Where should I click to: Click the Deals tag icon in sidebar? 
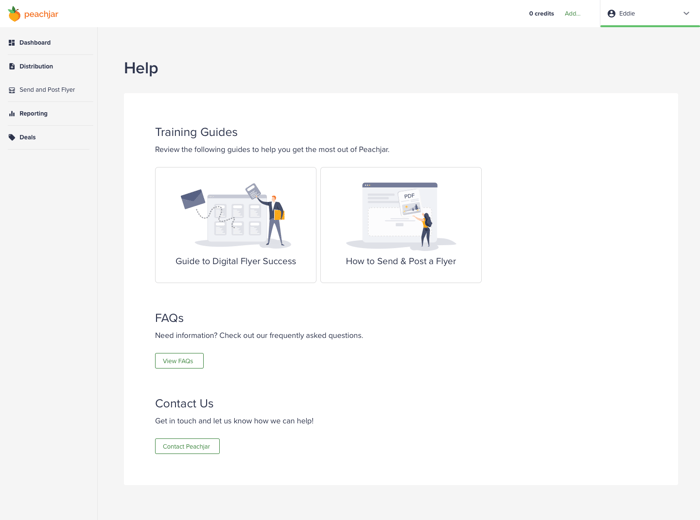tap(12, 137)
